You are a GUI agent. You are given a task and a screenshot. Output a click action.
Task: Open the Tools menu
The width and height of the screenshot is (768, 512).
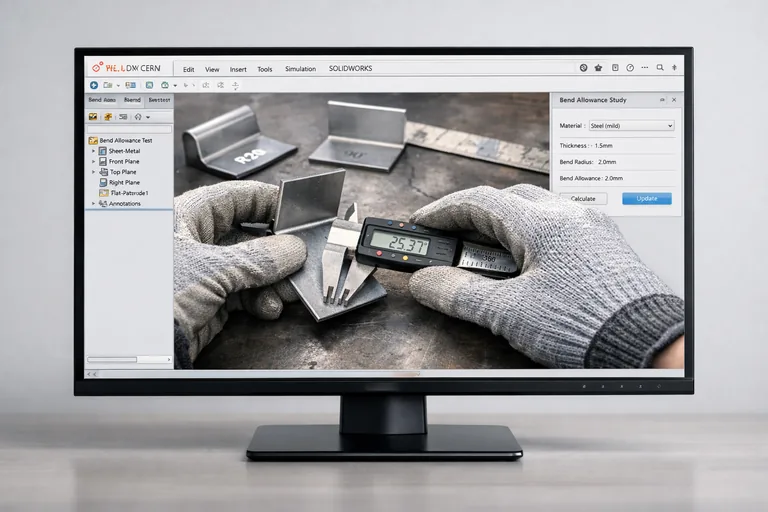(264, 69)
